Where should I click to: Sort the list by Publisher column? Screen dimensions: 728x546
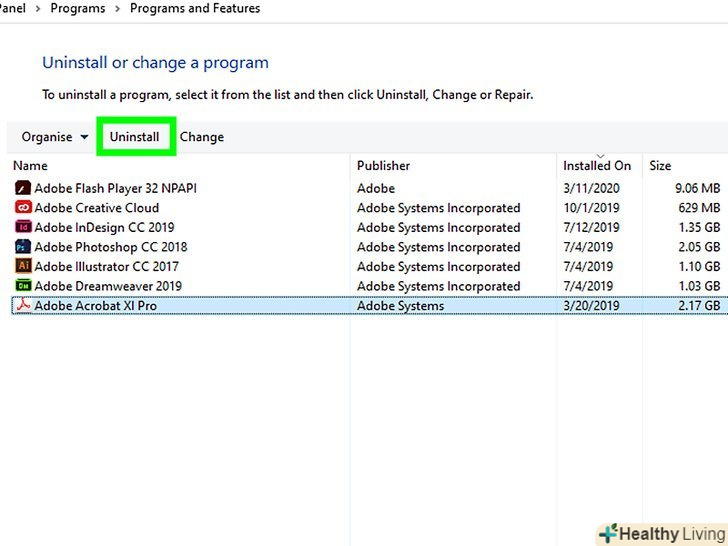(384, 166)
